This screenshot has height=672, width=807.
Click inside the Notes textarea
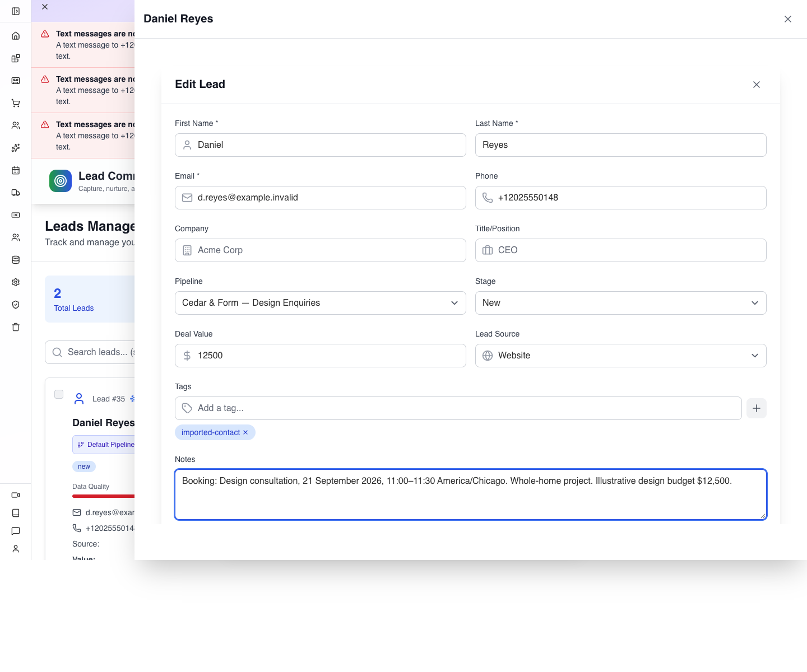(x=471, y=494)
